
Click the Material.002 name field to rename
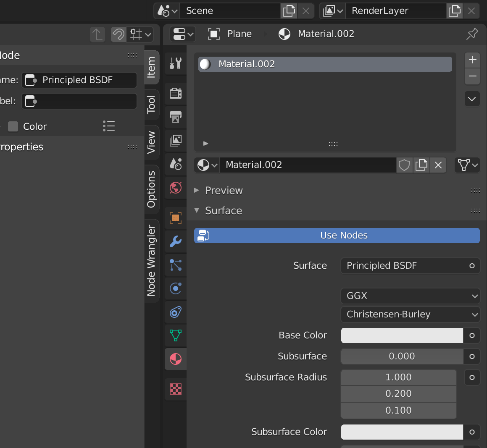point(308,165)
